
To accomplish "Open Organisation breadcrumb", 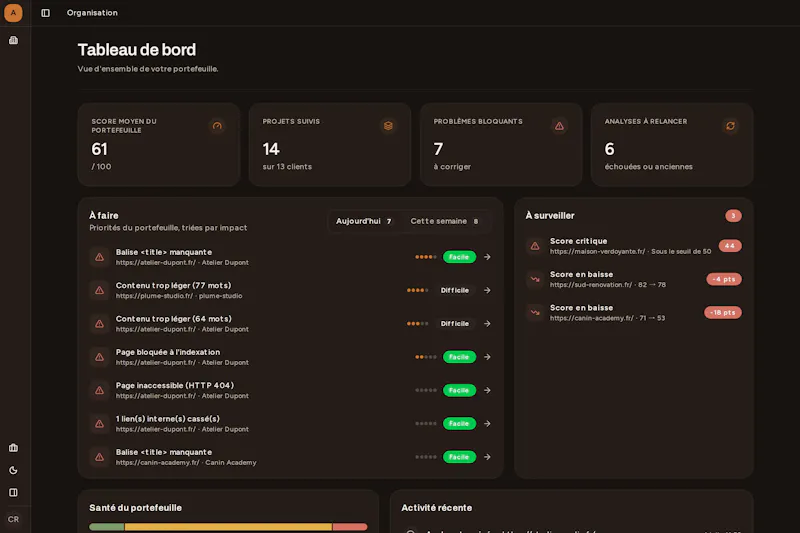I will pyautogui.click(x=92, y=13).
